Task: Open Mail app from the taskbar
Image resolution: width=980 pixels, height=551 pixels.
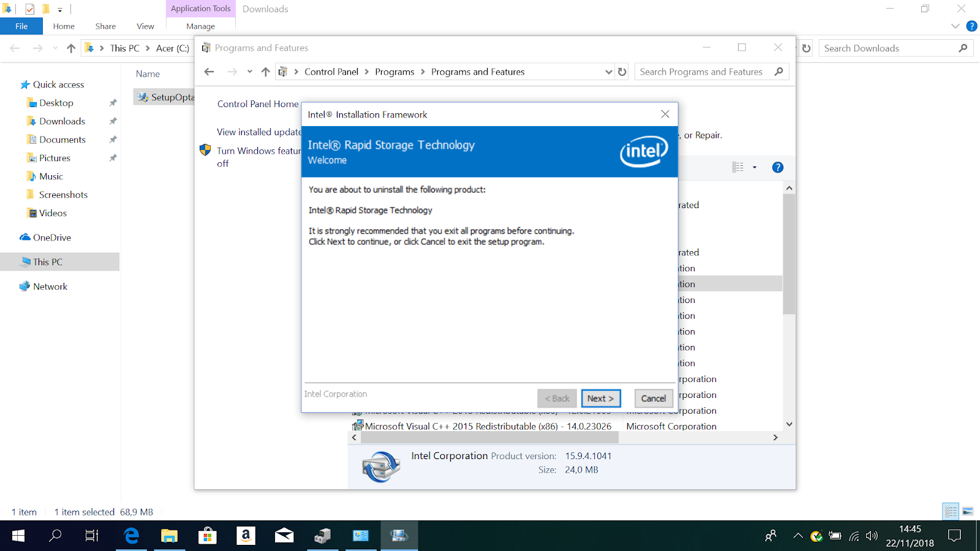Action: [284, 536]
